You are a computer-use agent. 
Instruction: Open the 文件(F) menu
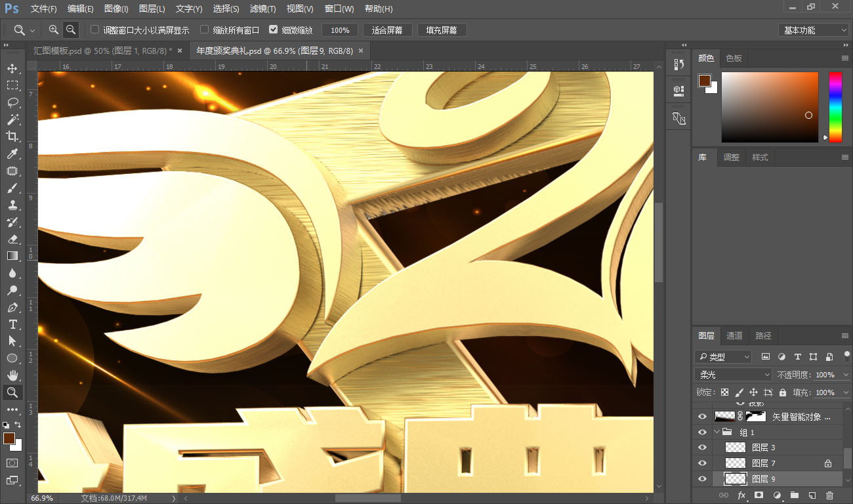click(x=43, y=9)
